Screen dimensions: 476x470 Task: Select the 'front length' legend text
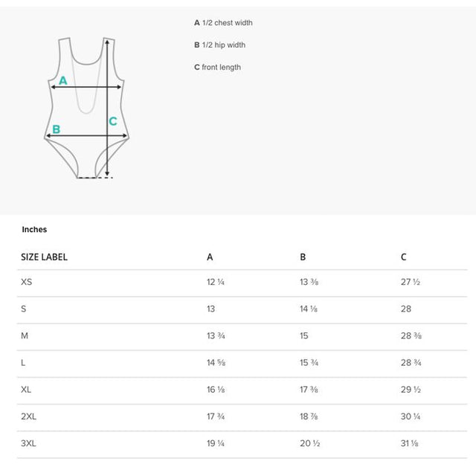[222, 67]
